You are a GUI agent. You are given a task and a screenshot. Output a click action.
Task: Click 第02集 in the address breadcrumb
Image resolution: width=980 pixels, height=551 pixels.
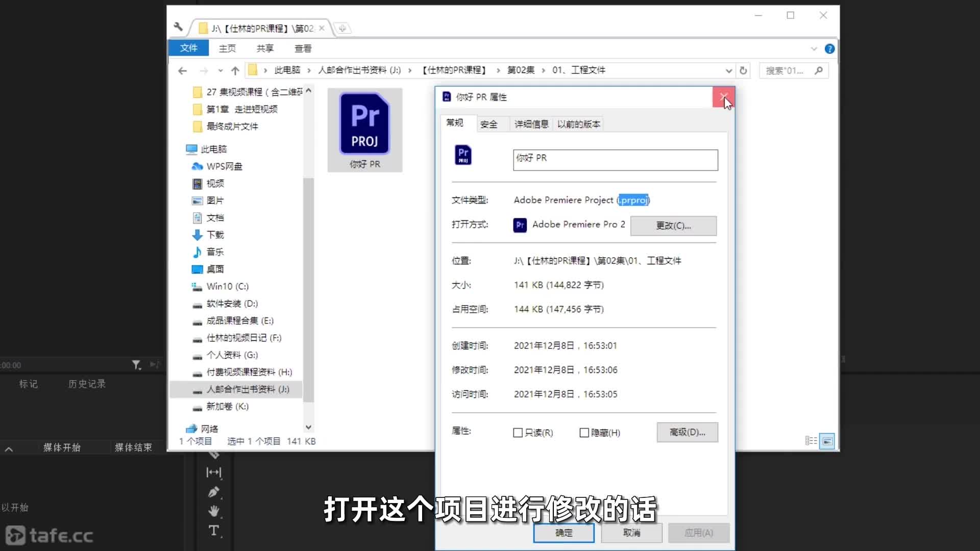tap(521, 70)
